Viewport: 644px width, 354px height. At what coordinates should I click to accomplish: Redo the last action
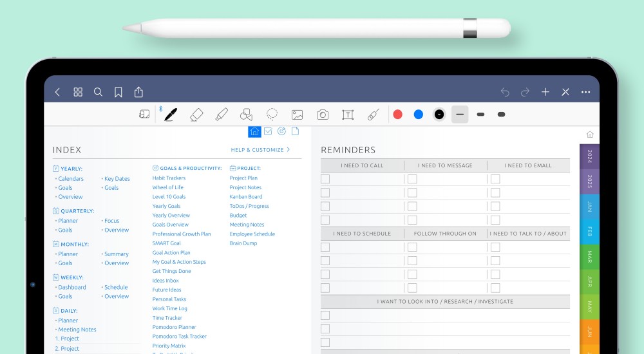[525, 92]
